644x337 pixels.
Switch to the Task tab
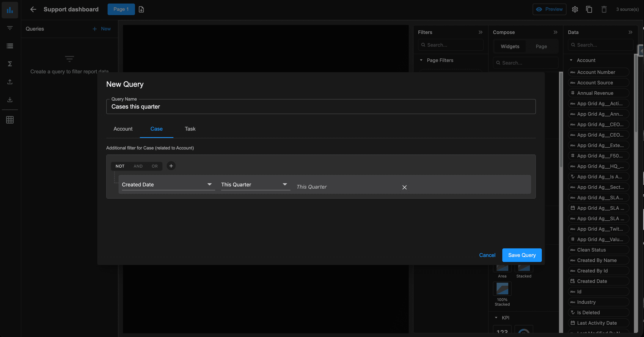(190, 129)
